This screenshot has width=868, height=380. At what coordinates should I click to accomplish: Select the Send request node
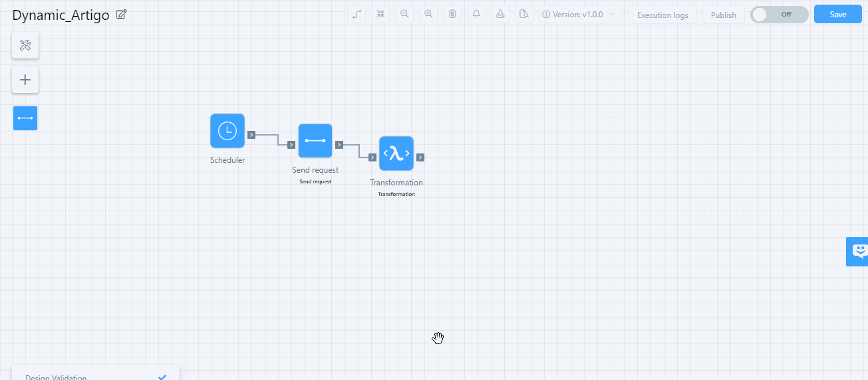point(315,141)
